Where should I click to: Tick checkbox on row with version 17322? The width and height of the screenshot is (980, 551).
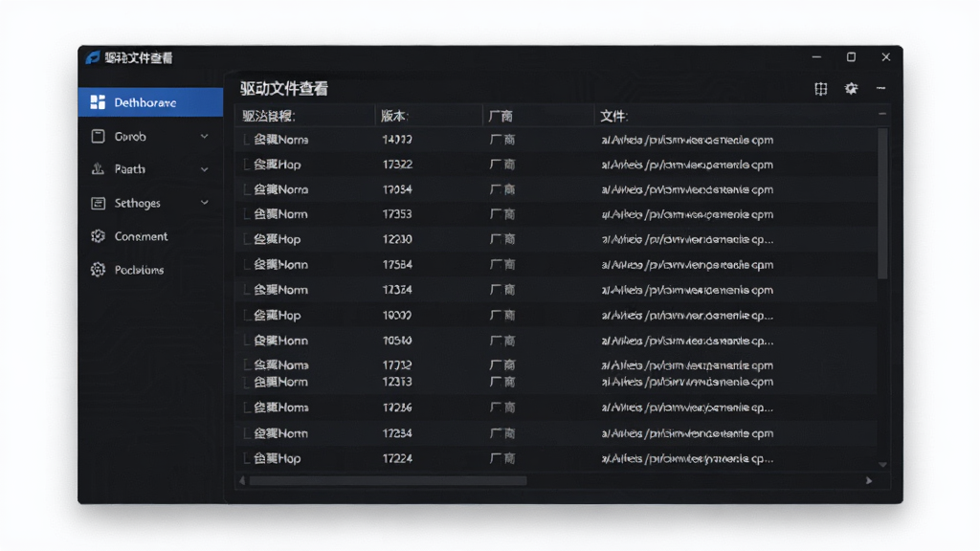click(x=247, y=165)
